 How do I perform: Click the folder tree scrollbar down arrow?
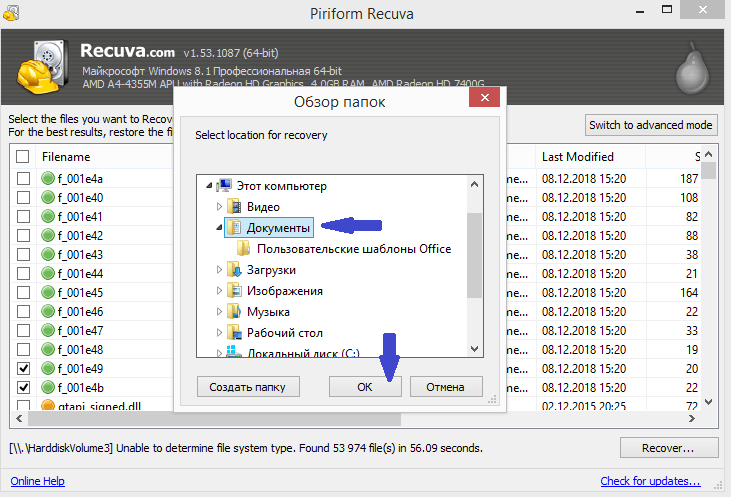[x=475, y=349]
